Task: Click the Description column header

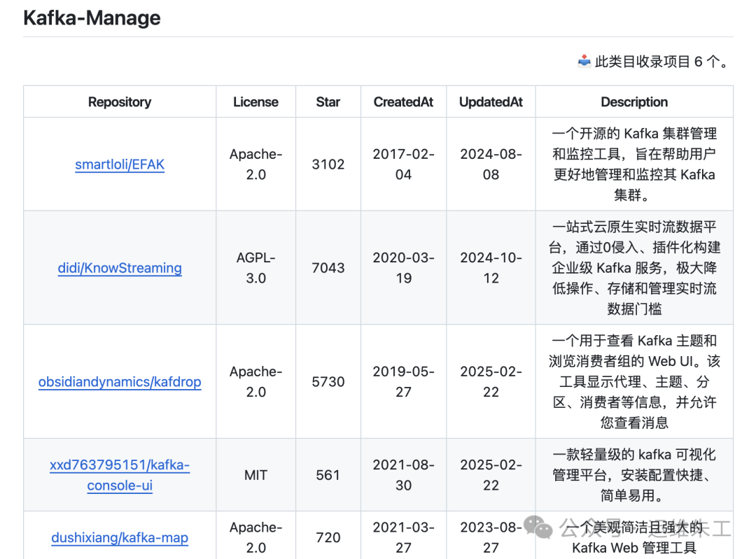Action: pyautogui.click(x=634, y=101)
